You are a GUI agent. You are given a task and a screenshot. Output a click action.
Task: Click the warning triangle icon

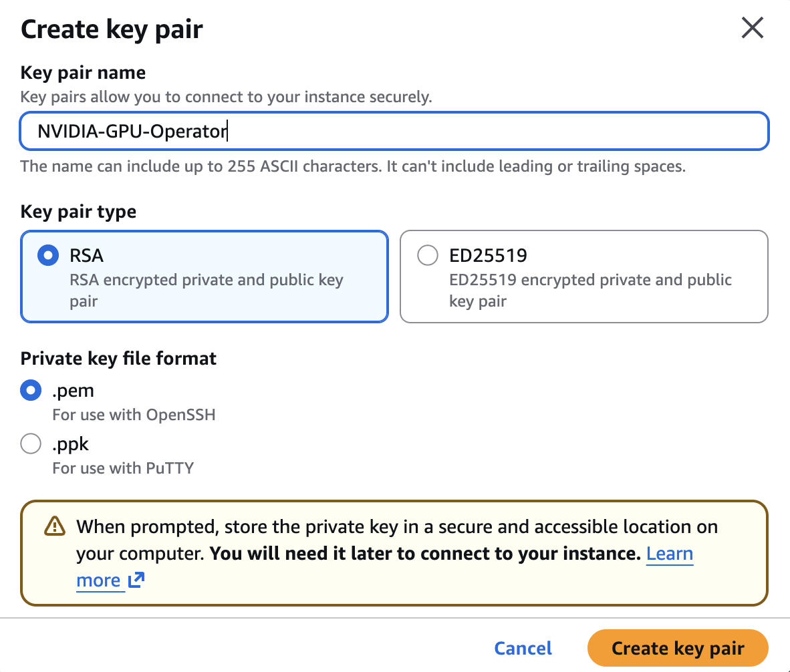(54, 526)
